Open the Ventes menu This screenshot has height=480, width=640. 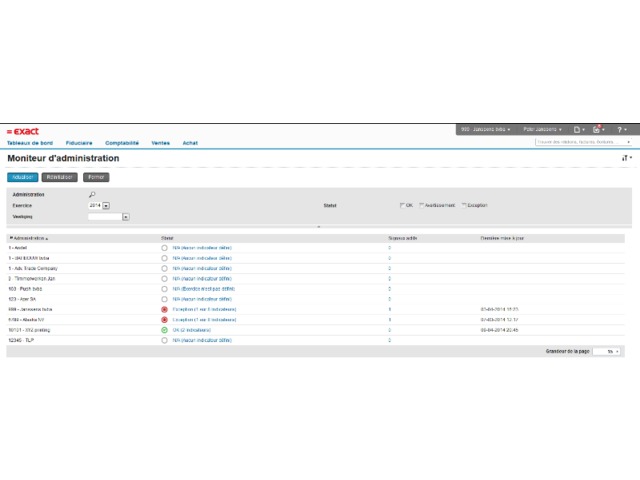[x=160, y=143]
